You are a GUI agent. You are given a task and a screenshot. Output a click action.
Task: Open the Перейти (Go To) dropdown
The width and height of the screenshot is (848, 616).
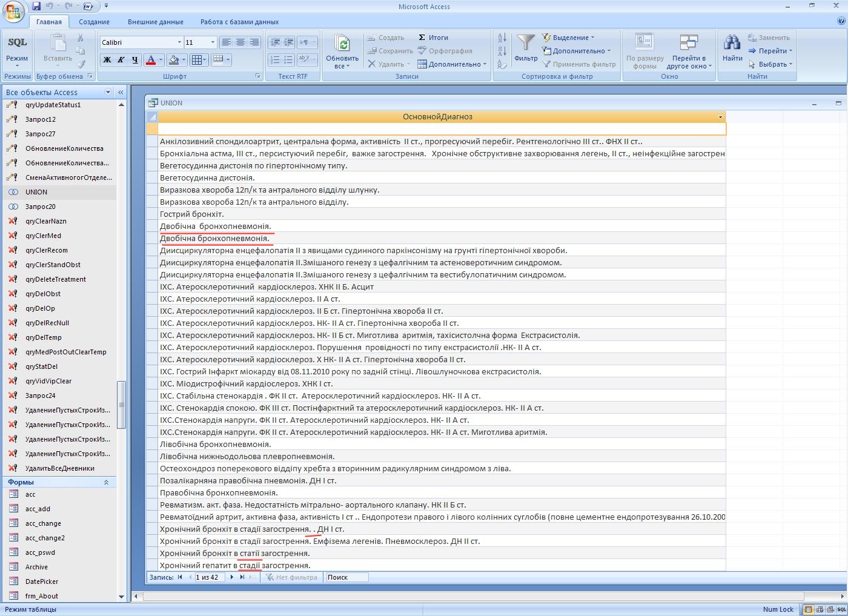click(x=770, y=51)
